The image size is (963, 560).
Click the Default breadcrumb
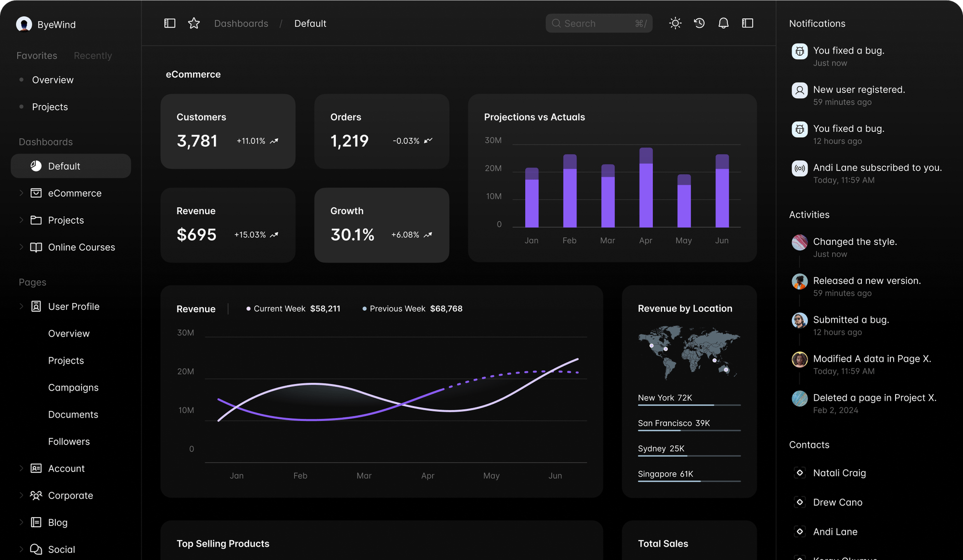[x=310, y=23]
